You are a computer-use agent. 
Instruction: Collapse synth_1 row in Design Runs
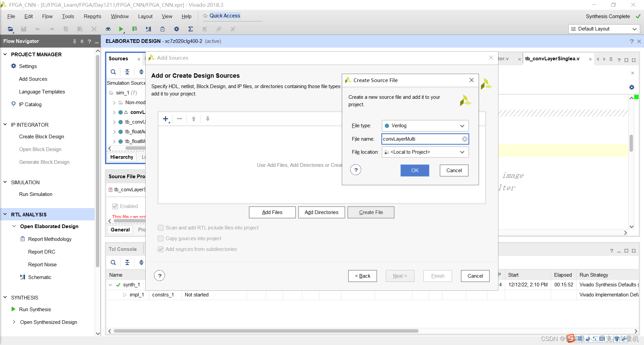tap(110, 285)
